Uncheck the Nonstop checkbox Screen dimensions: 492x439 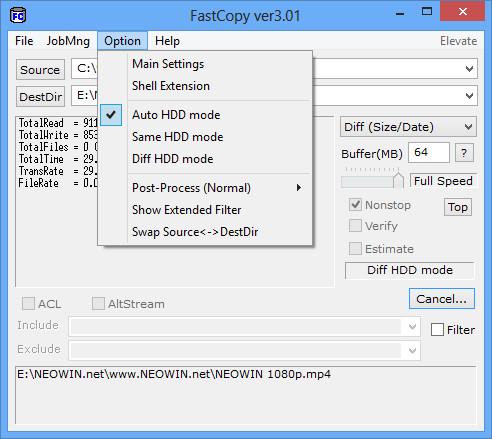355,205
